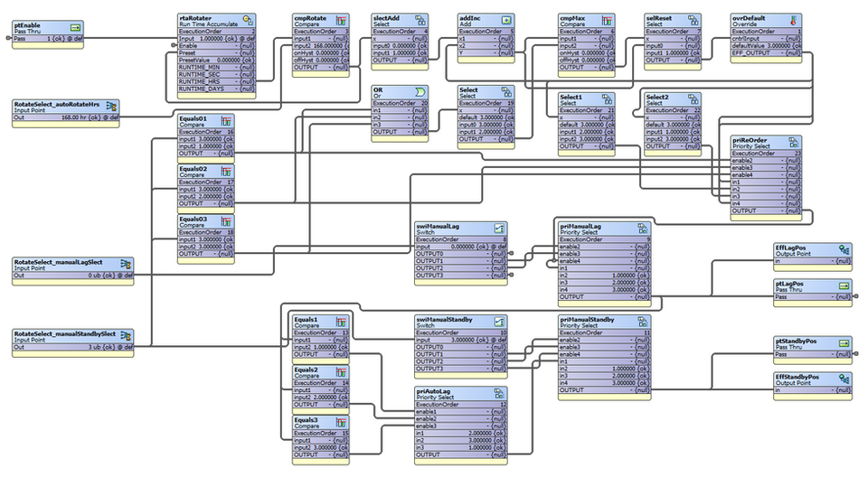This screenshot has height=477, width=868.
Task: Click the OR gate icon on OR block
Action: pos(420,92)
